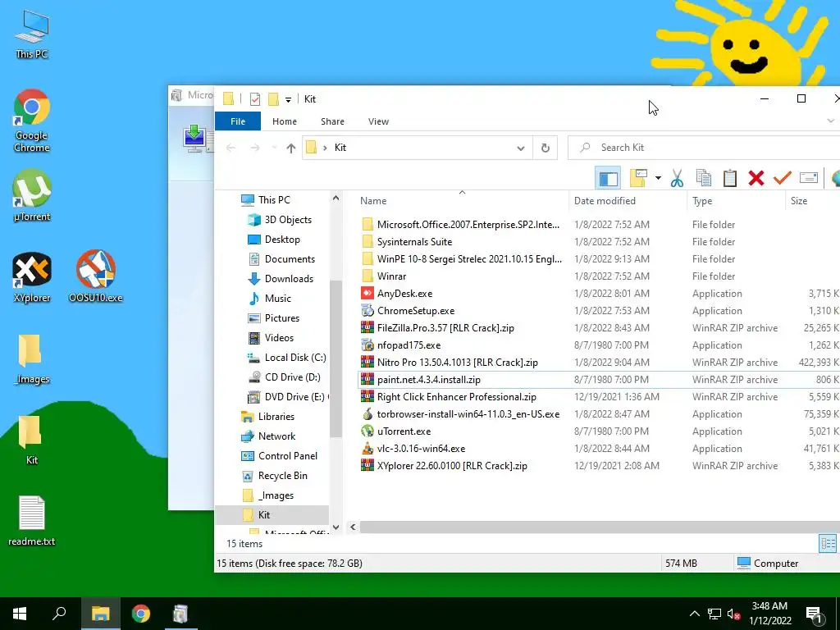
Task: Switch to the Share ribbon tab
Action: click(332, 121)
